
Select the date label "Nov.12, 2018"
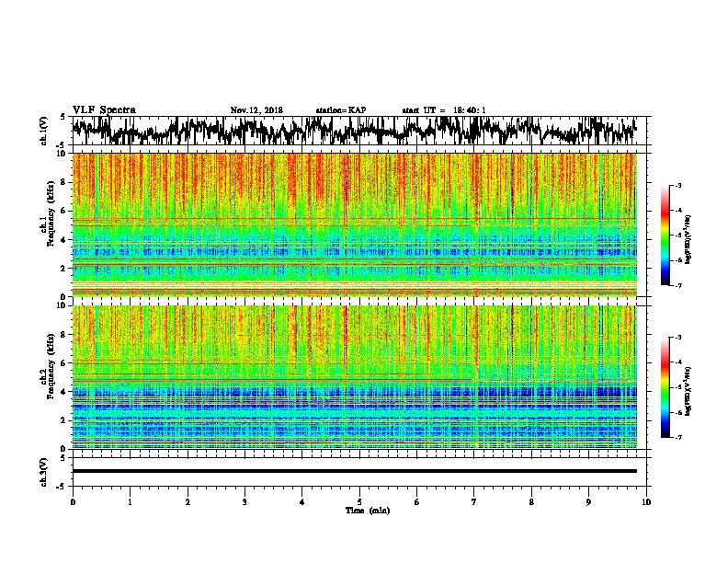tap(256, 110)
